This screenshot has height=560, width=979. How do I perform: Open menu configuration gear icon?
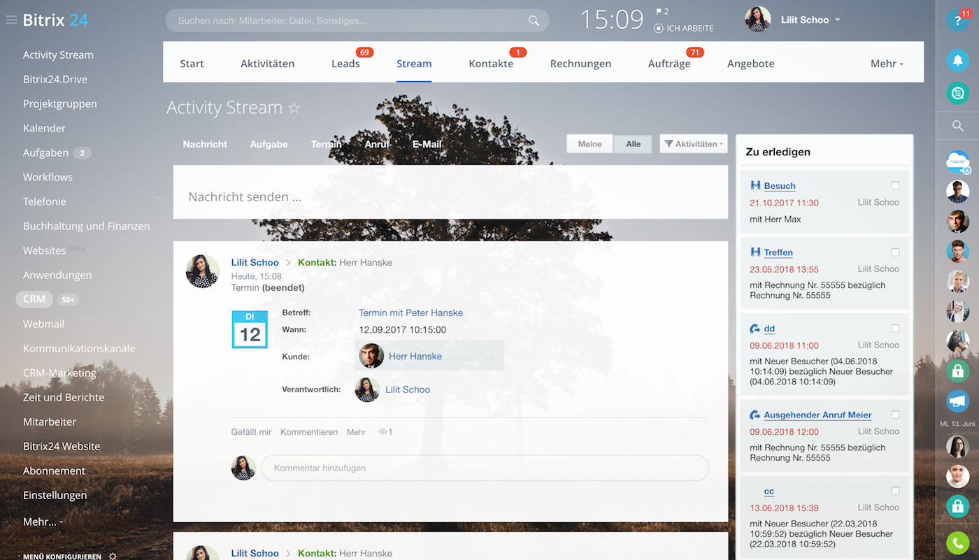coord(113,557)
